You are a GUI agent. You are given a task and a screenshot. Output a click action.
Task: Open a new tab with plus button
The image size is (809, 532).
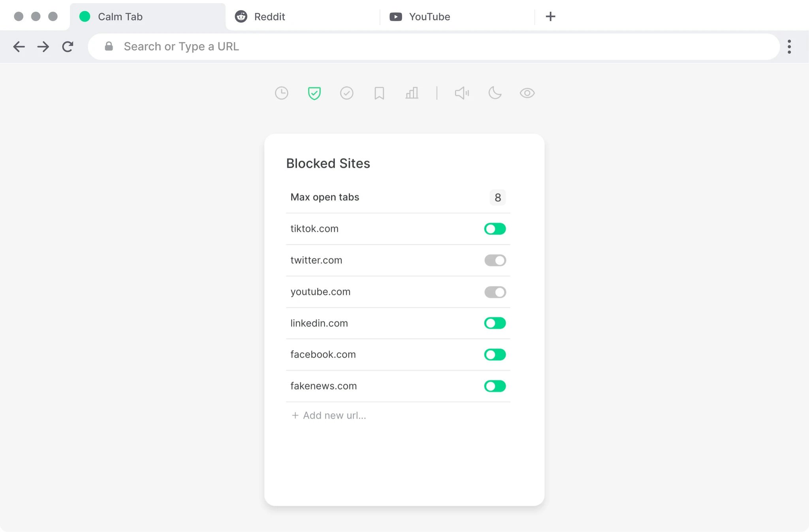pyautogui.click(x=550, y=16)
